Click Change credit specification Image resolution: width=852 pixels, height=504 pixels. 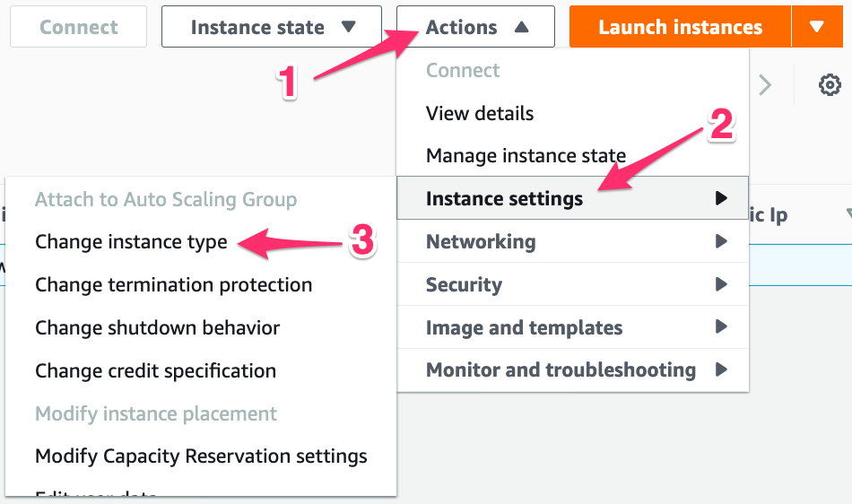pyautogui.click(x=156, y=371)
